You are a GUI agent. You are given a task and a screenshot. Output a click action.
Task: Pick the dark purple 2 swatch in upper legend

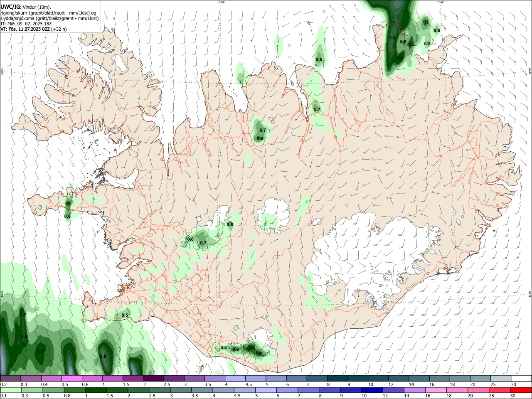click(x=153, y=379)
